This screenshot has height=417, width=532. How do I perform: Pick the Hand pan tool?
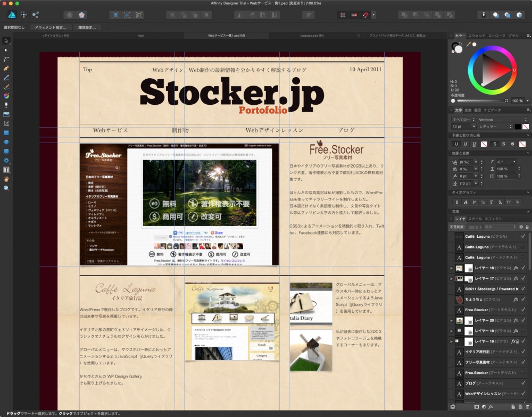6,179
